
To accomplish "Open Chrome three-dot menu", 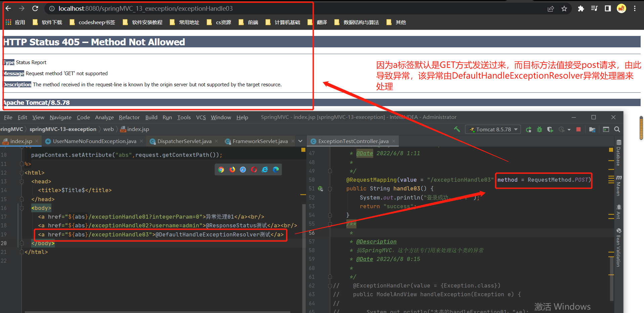I will [635, 8].
